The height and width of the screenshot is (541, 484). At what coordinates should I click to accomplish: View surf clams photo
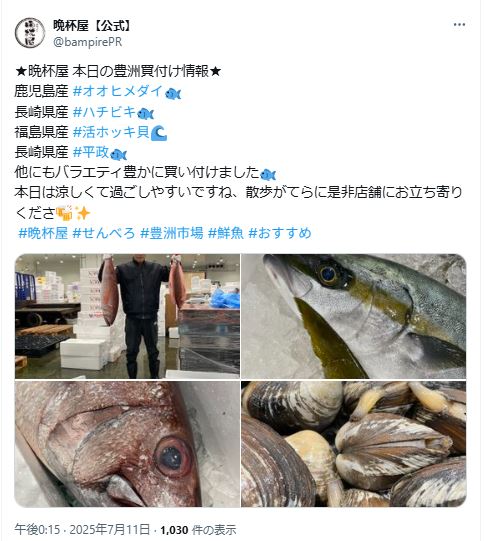[x=354, y=444]
